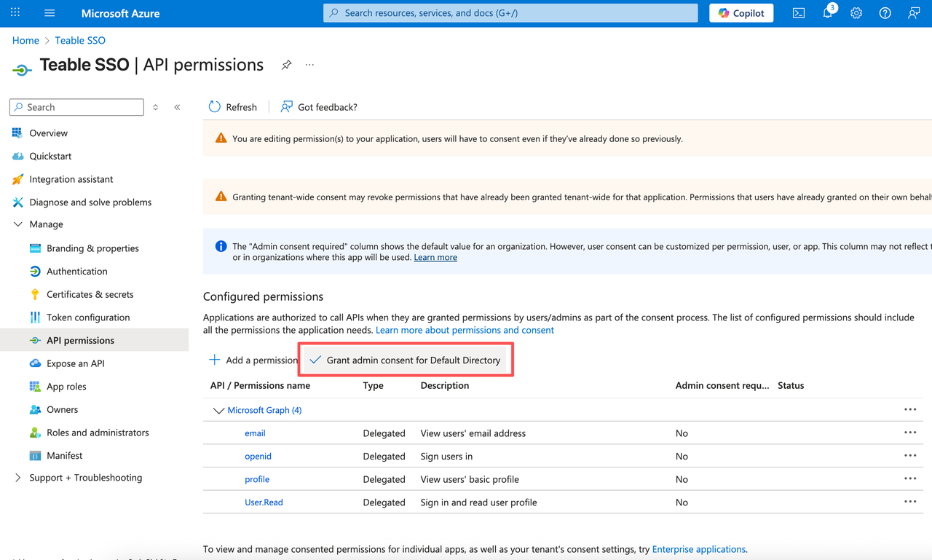Click the Teable SSO app logo icon

22,70
